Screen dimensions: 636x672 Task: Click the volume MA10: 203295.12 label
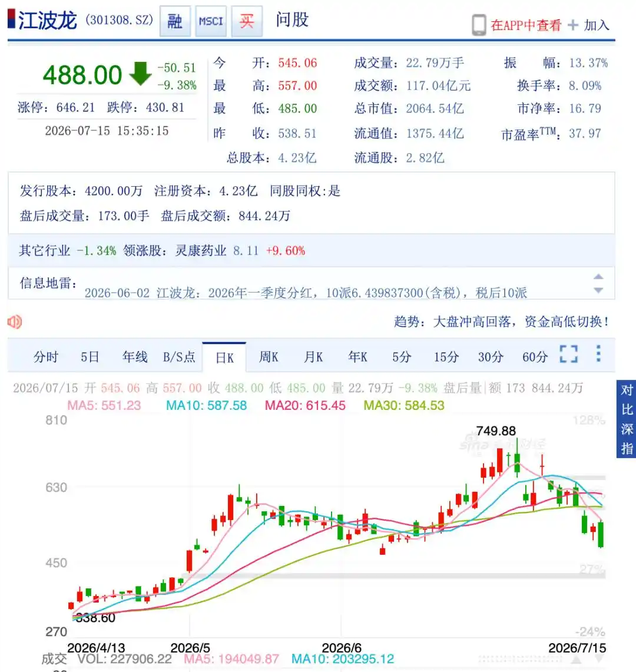(343, 658)
